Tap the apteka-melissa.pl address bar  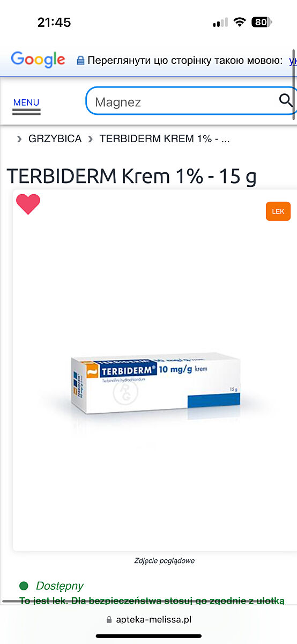pos(148,619)
